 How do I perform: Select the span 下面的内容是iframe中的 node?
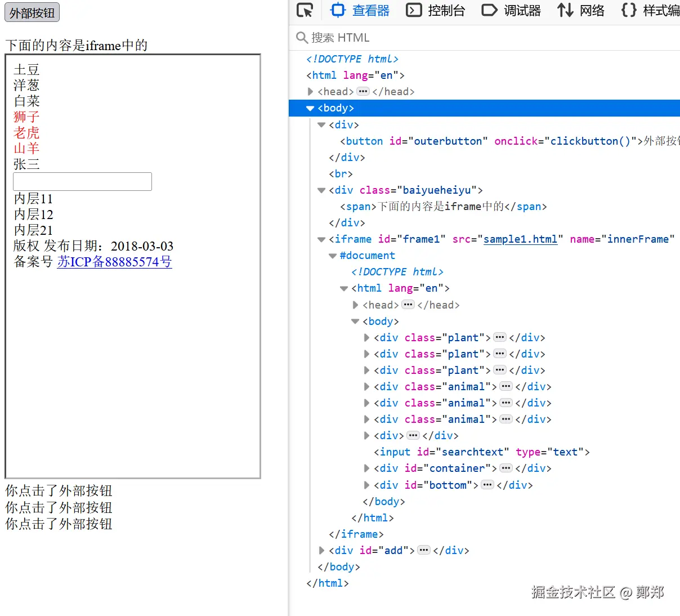pos(443,207)
